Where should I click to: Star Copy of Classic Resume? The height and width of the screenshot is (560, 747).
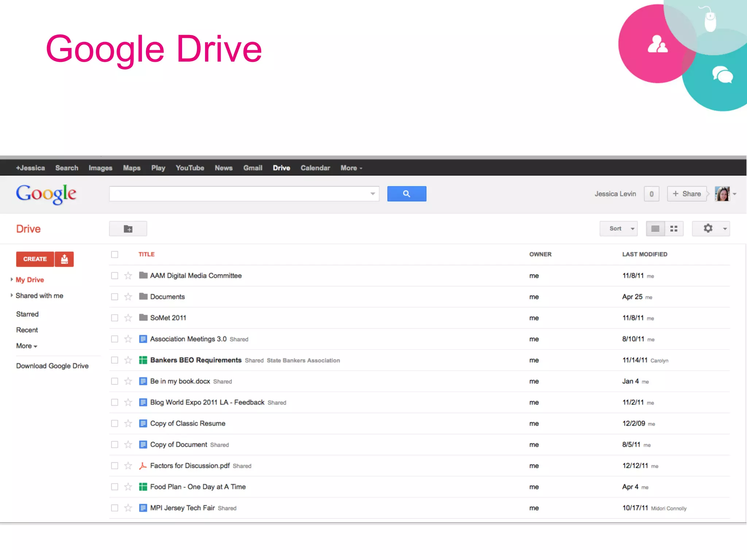click(x=128, y=424)
